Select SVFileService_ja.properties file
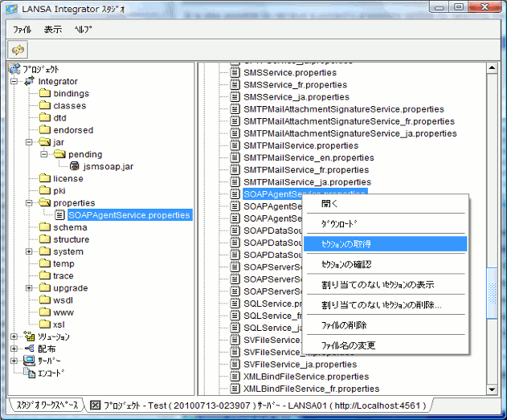Viewport: 507px width, 420px height. (300, 365)
